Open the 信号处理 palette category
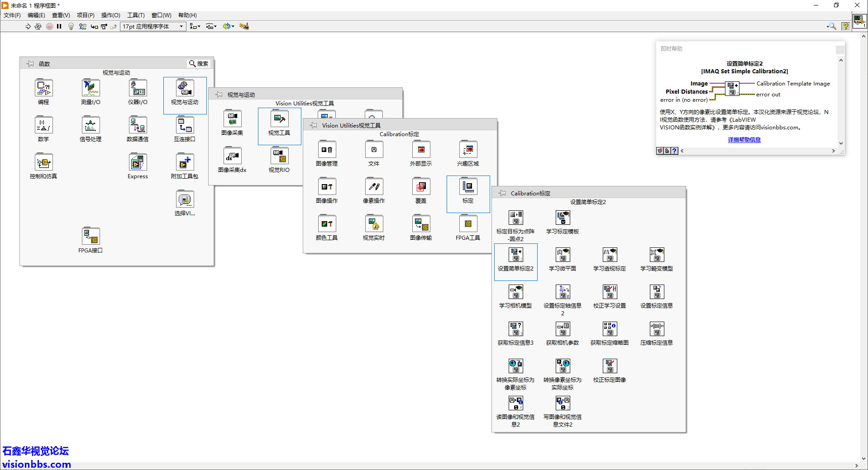Image resolution: width=868 pixels, height=470 pixels. (91, 126)
